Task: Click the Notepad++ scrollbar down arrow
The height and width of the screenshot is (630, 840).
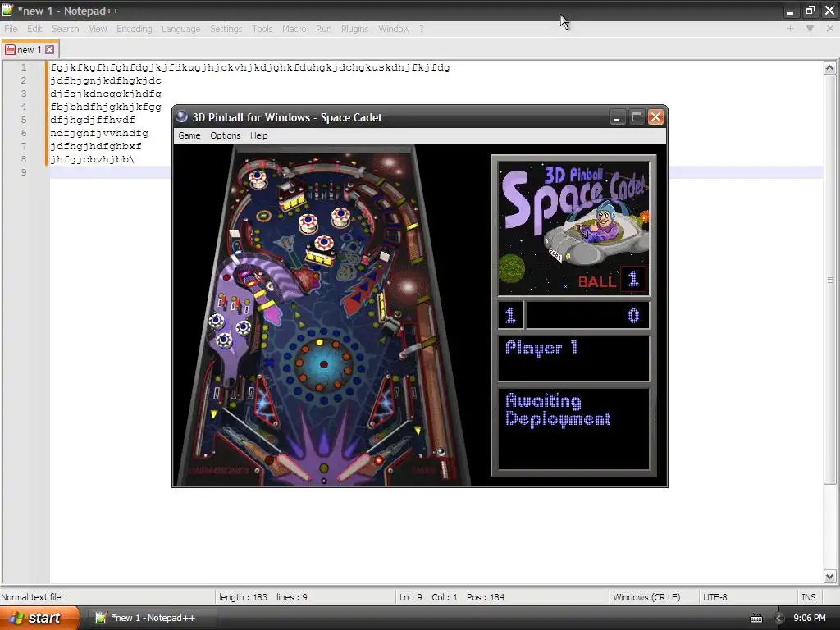Action: click(830, 577)
